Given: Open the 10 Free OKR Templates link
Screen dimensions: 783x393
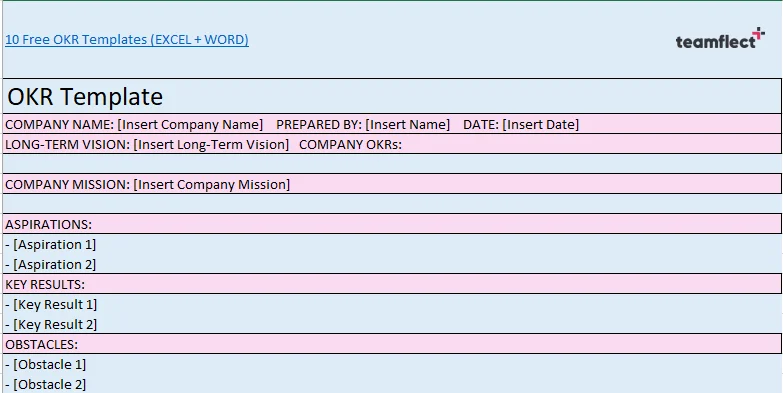Looking at the screenshot, I should click(x=127, y=39).
